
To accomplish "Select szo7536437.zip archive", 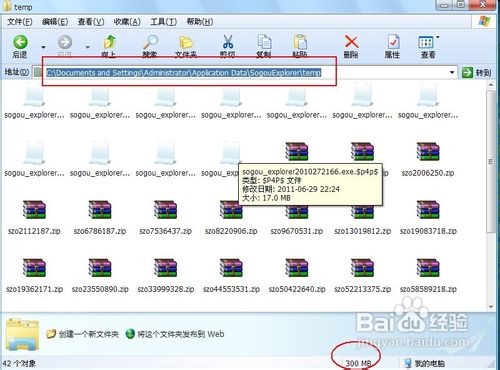I will coord(165,217).
